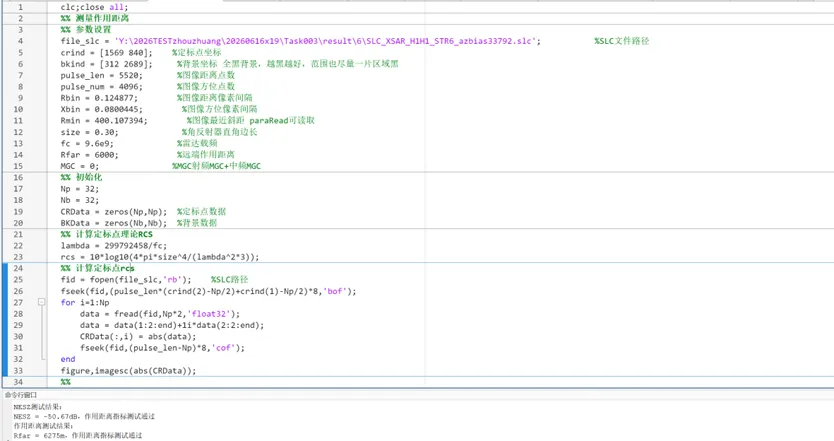Click 'Rfar = 6000;' code

(89, 155)
